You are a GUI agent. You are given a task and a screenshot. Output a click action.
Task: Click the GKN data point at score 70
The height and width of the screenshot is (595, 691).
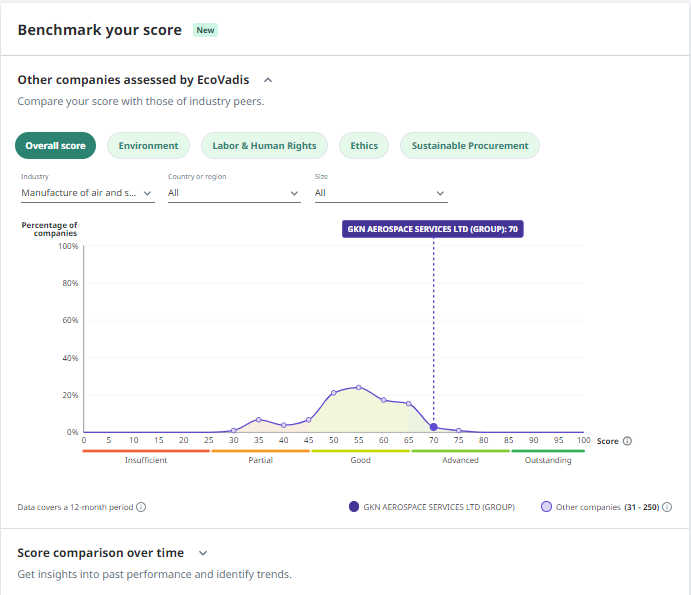[434, 427]
